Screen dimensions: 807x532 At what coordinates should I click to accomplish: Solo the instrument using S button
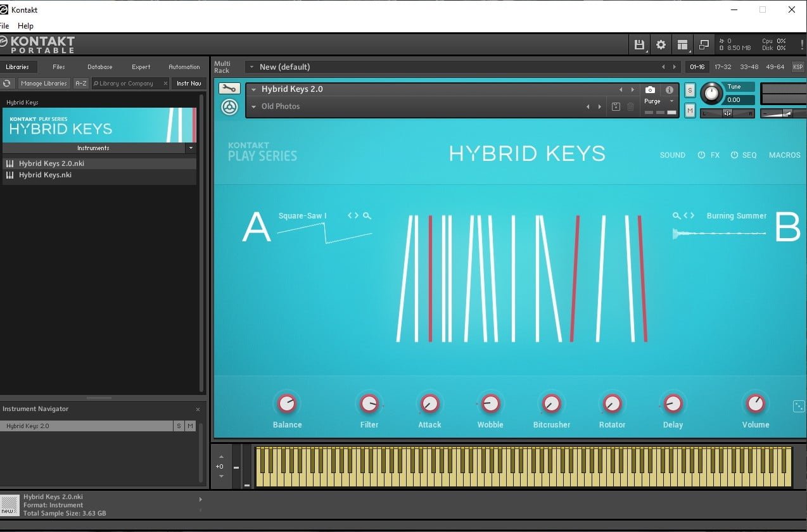(690, 90)
